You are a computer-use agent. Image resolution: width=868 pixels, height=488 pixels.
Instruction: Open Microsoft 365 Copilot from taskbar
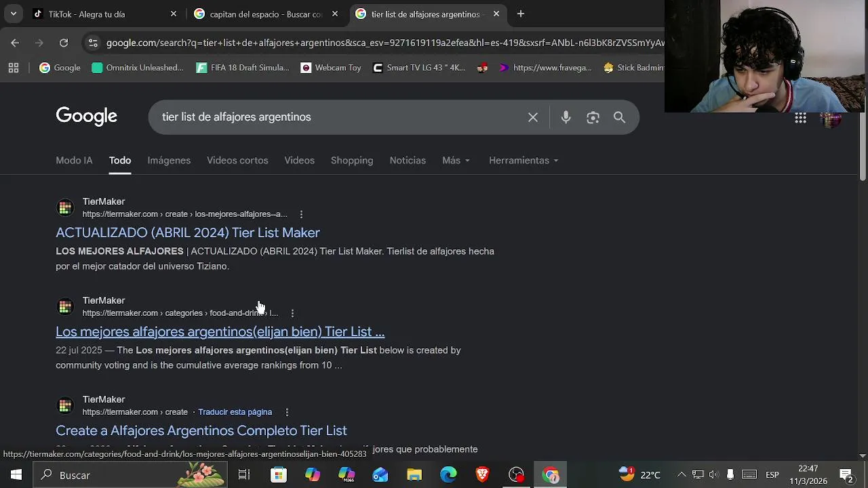click(x=347, y=475)
